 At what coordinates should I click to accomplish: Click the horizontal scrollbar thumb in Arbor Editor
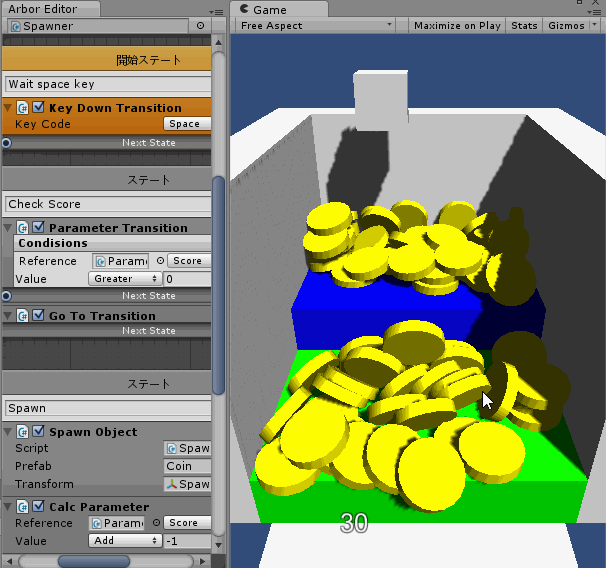tap(94, 561)
